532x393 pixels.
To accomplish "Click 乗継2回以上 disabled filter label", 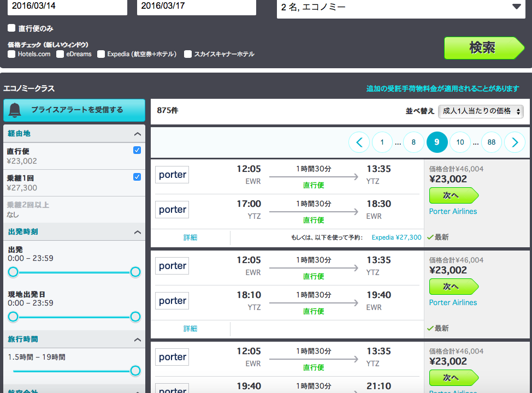I will [28, 205].
